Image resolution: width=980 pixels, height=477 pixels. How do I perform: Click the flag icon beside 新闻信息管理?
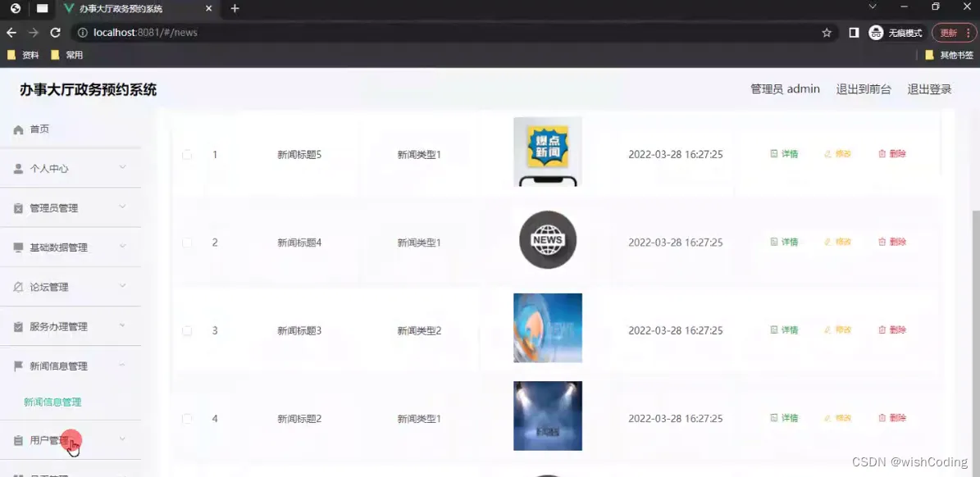pyautogui.click(x=18, y=366)
